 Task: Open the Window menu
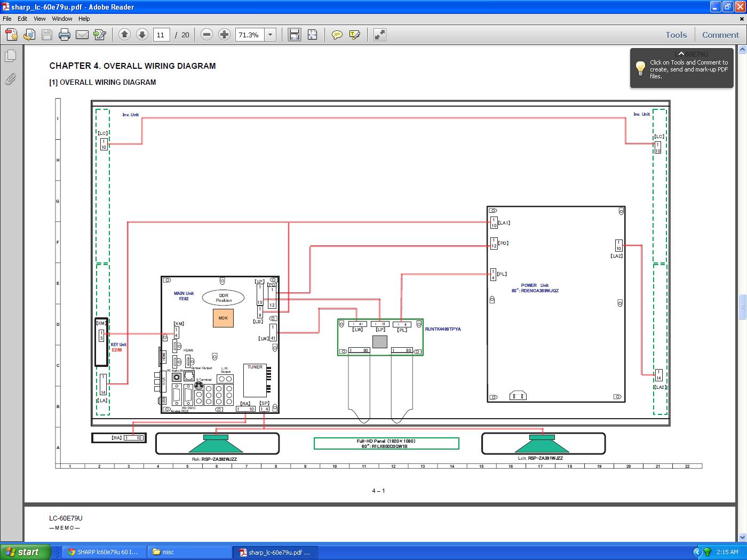[x=62, y=19]
